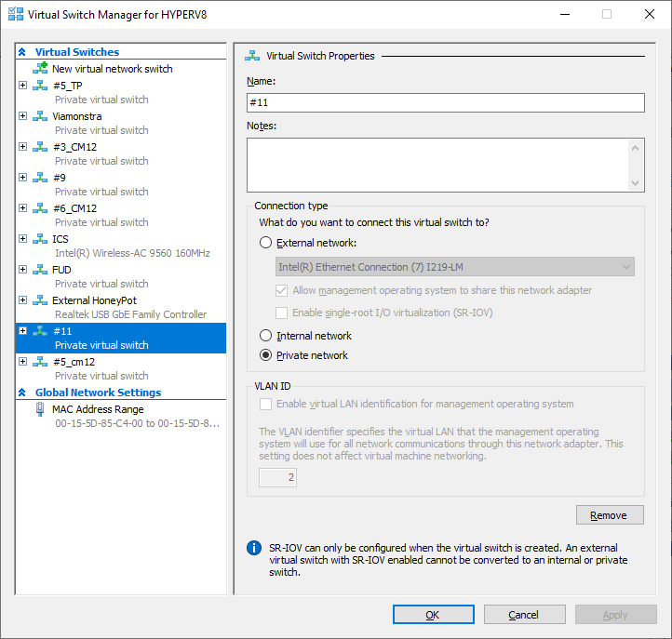
Task: Click the Virtual Switches section header
Action: (77, 52)
